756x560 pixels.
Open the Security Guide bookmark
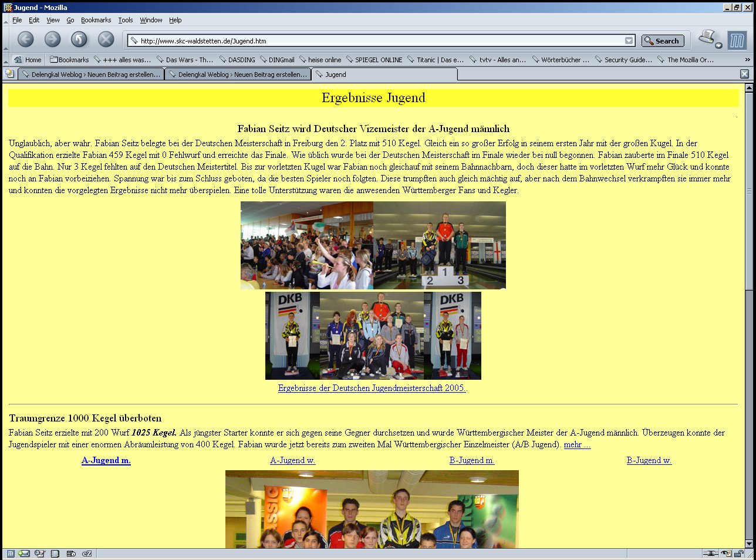click(x=623, y=60)
